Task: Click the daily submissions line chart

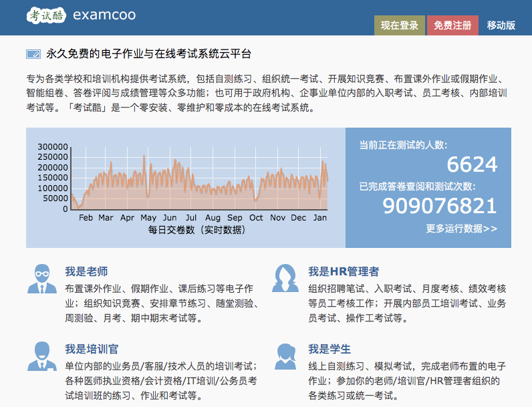Action: pyautogui.click(x=199, y=178)
